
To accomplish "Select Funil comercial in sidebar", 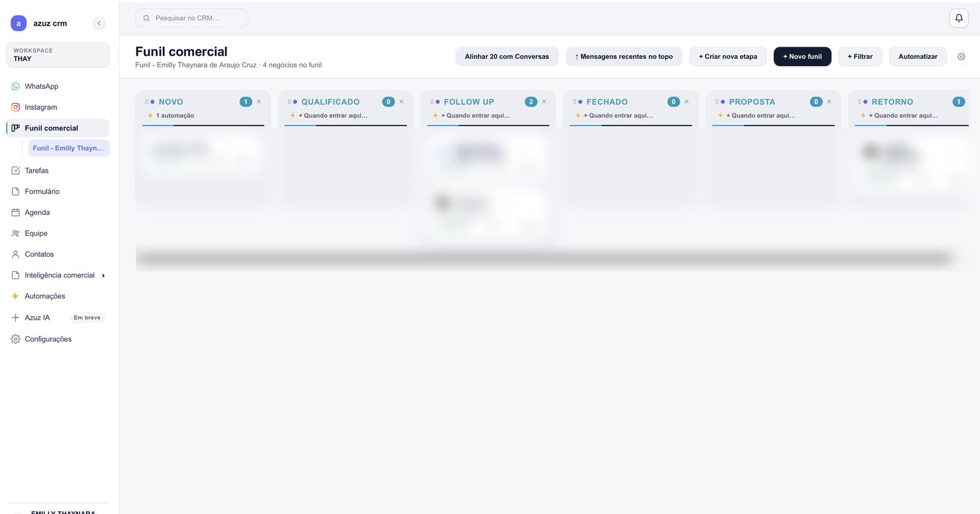I will tap(58, 128).
